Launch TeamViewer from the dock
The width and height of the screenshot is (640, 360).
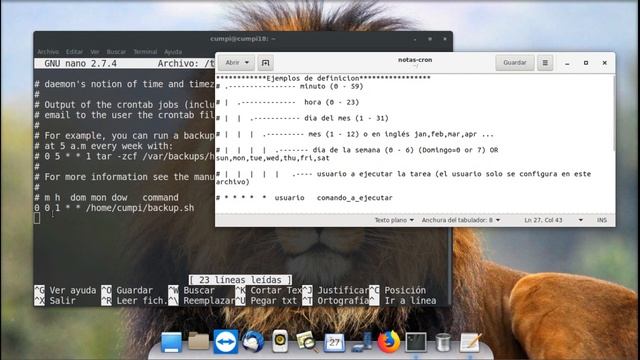pos(225,342)
